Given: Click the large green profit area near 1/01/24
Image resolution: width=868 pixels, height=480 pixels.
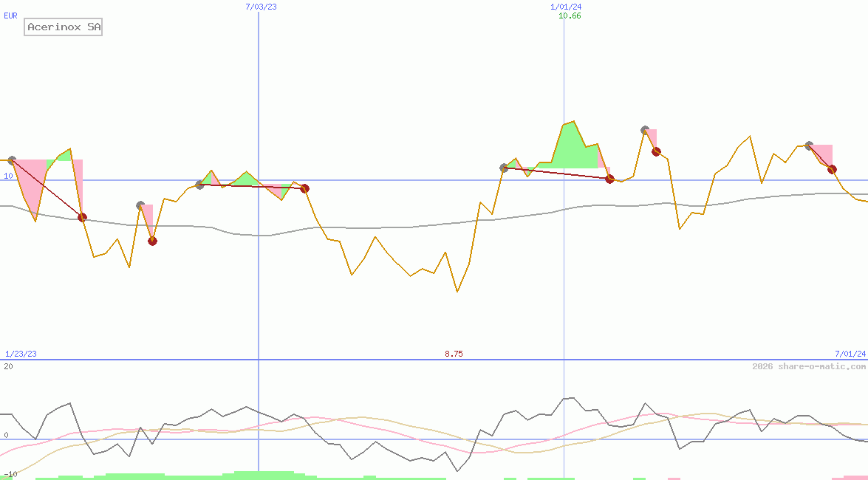Looking at the screenshot, I should tap(573, 148).
